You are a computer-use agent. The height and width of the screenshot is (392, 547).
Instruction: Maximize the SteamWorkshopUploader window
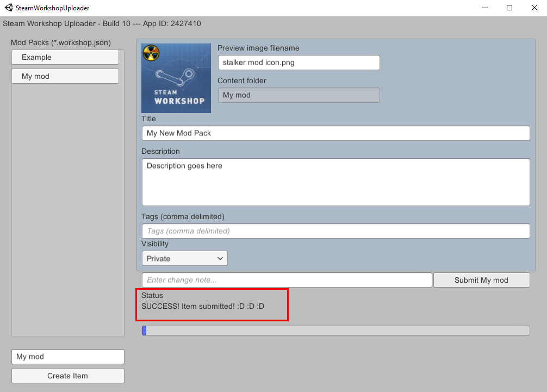pos(509,8)
